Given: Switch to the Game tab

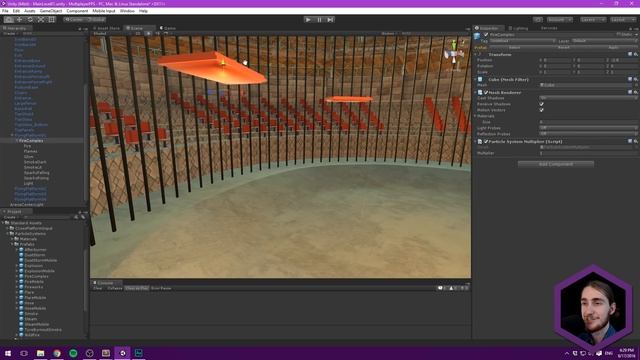Looking at the screenshot, I should [168, 28].
